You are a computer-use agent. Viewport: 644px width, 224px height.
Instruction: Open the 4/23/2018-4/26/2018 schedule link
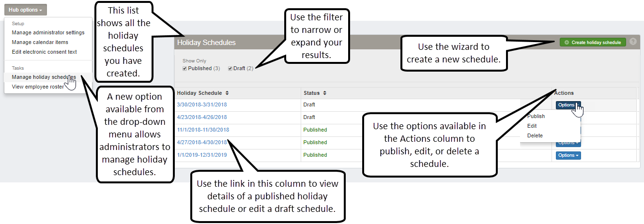click(202, 117)
